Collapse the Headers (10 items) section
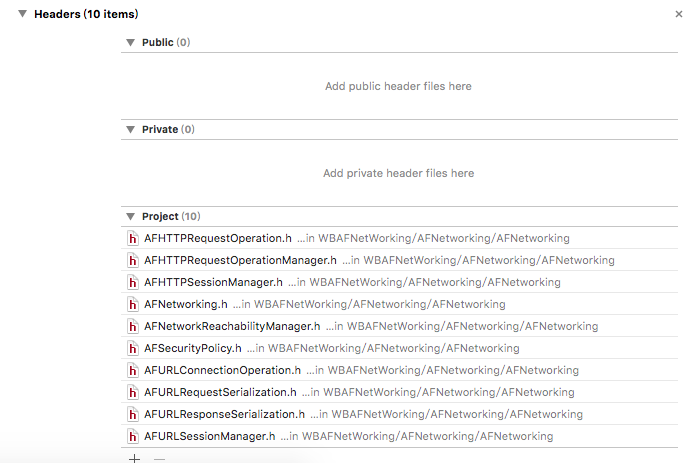The image size is (688, 463). click(x=22, y=14)
